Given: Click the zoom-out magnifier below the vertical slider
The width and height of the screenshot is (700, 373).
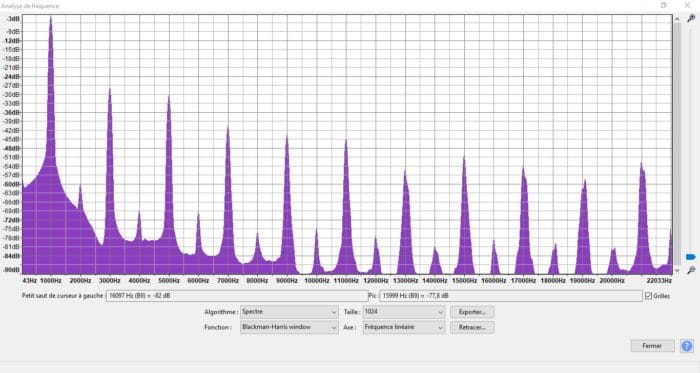Looking at the screenshot, I should click(691, 270).
